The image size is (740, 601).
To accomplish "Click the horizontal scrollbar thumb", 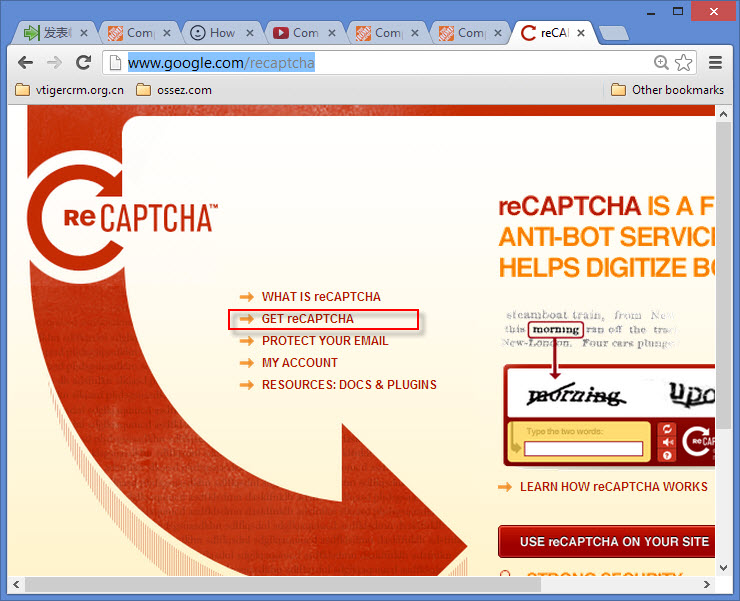I will tap(283, 584).
